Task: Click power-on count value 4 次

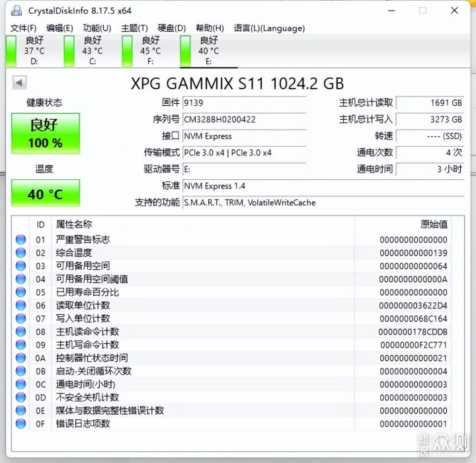Action: 430,153
